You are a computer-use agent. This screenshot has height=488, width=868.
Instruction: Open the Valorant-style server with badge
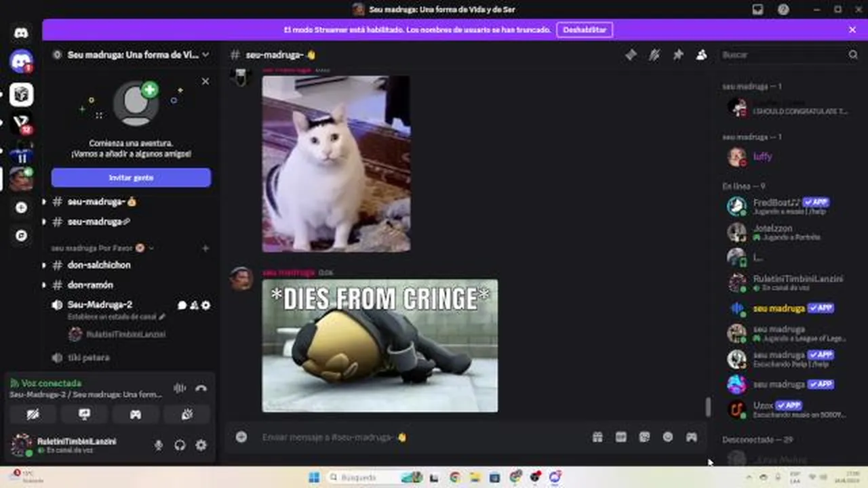tap(21, 123)
